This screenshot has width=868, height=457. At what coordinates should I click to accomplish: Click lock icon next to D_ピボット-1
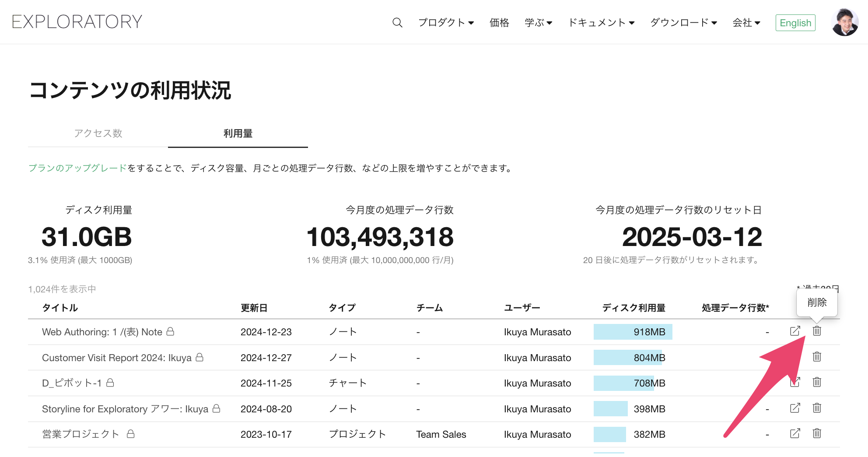(110, 383)
